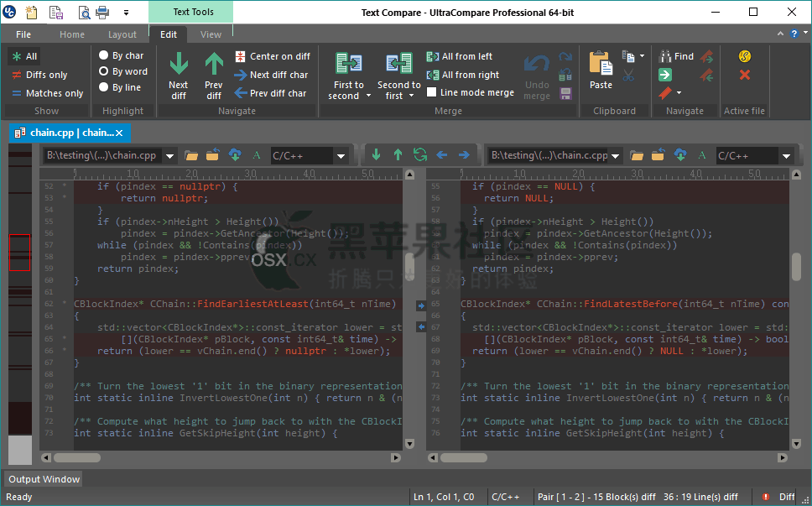The image size is (812, 506).
Task: Select the By word highlight option
Action: pos(123,71)
